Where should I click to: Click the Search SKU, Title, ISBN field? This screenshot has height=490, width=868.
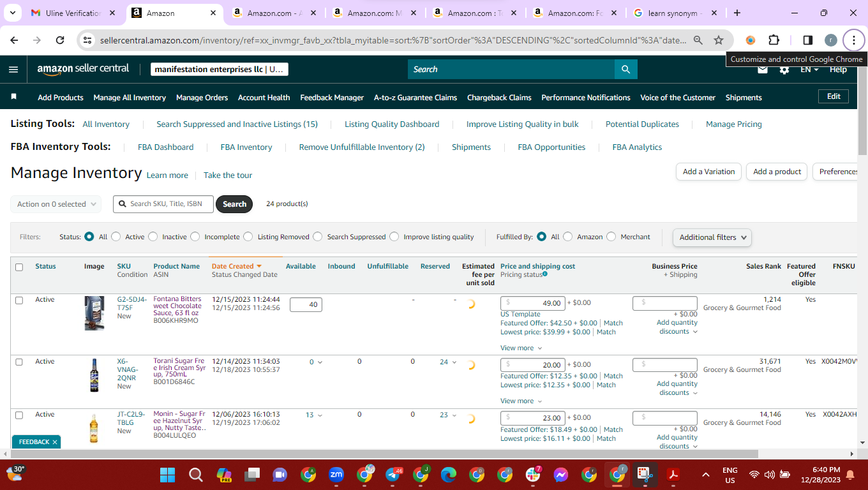(x=163, y=204)
